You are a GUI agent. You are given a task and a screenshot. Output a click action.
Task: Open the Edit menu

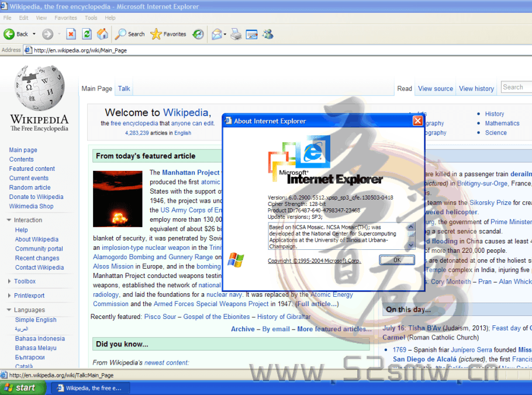[x=23, y=18]
